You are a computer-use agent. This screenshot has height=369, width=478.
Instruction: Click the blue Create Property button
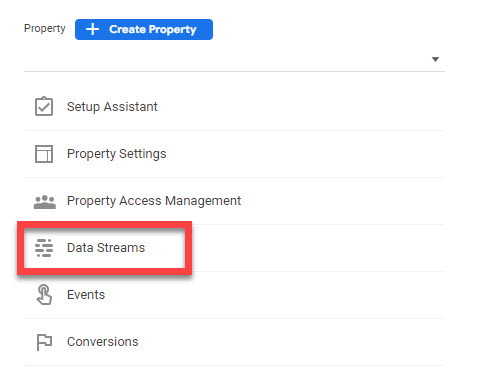tap(144, 29)
